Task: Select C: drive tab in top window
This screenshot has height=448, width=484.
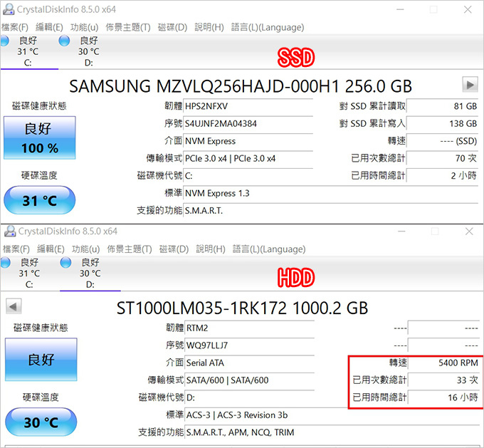Action: click(x=28, y=51)
